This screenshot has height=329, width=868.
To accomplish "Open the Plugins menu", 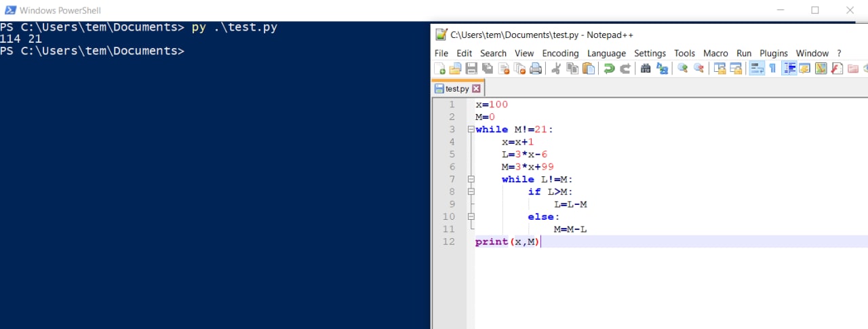I will [x=773, y=53].
